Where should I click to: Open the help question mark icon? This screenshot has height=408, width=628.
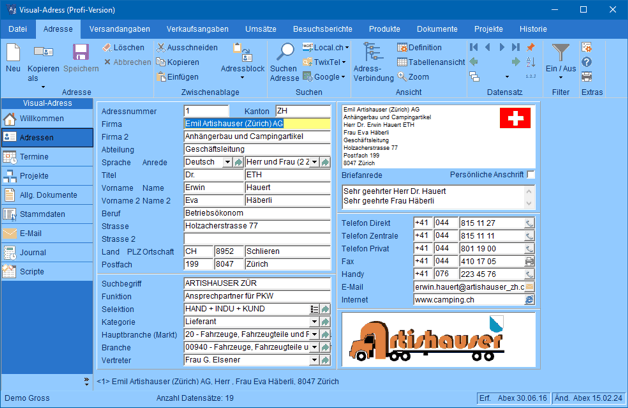(x=587, y=62)
